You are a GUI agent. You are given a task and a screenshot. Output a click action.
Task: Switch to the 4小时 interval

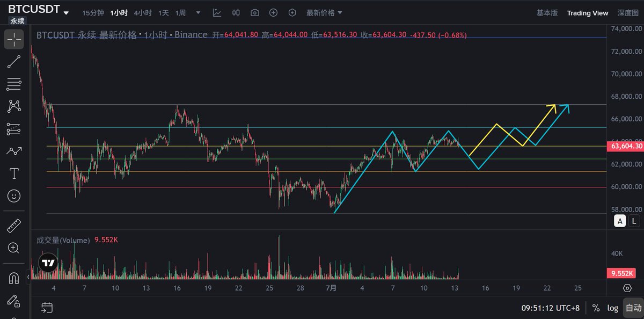(143, 12)
